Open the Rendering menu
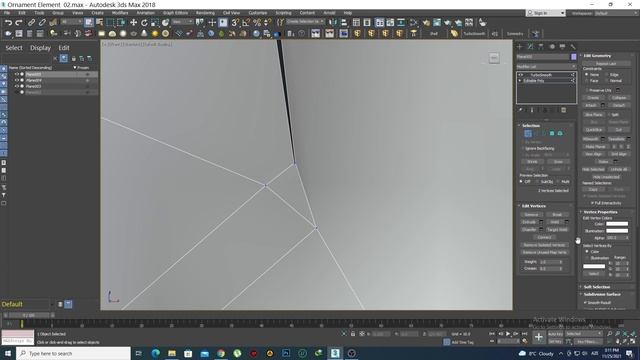 point(205,13)
